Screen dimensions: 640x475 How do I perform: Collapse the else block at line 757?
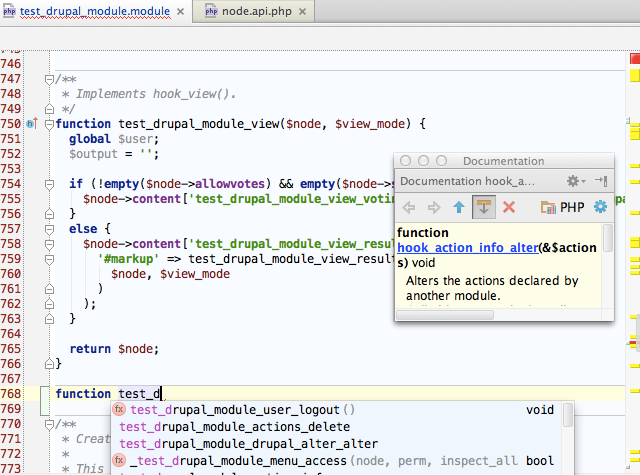[49, 229]
